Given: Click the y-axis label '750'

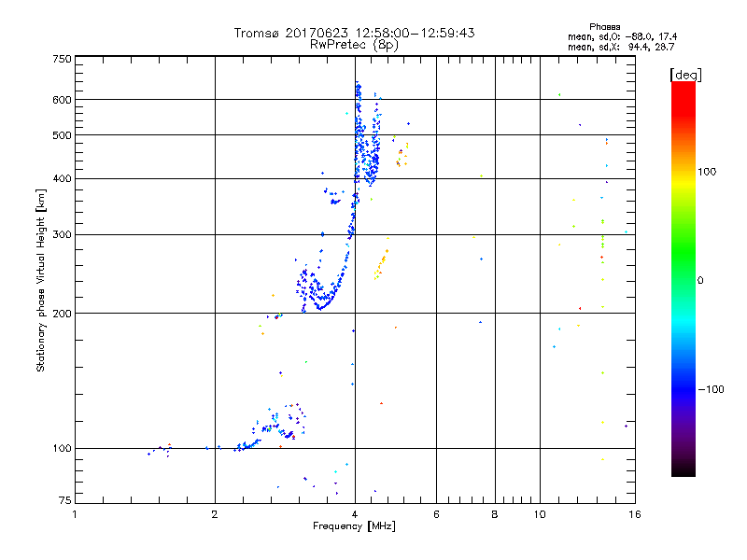Looking at the screenshot, I should (x=62, y=59).
